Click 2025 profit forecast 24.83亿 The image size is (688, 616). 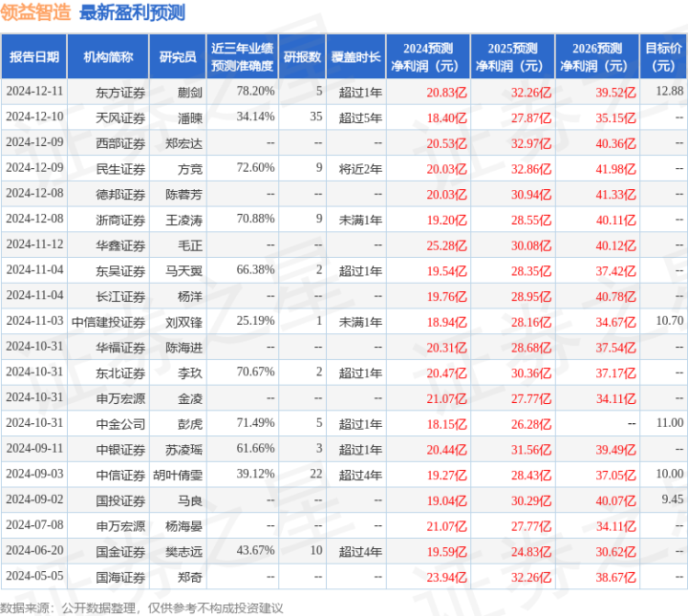[531, 552]
